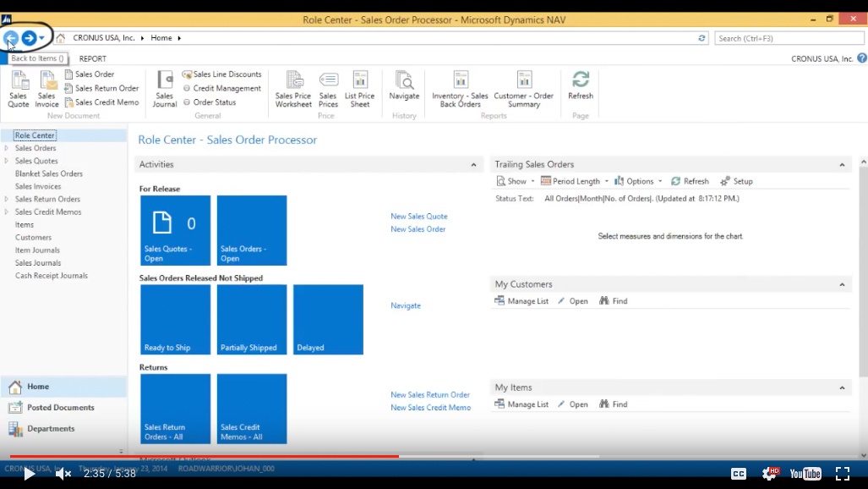Run Inventory - Sales Back Orders report
Viewport: 868px width, 489px height.
click(460, 89)
